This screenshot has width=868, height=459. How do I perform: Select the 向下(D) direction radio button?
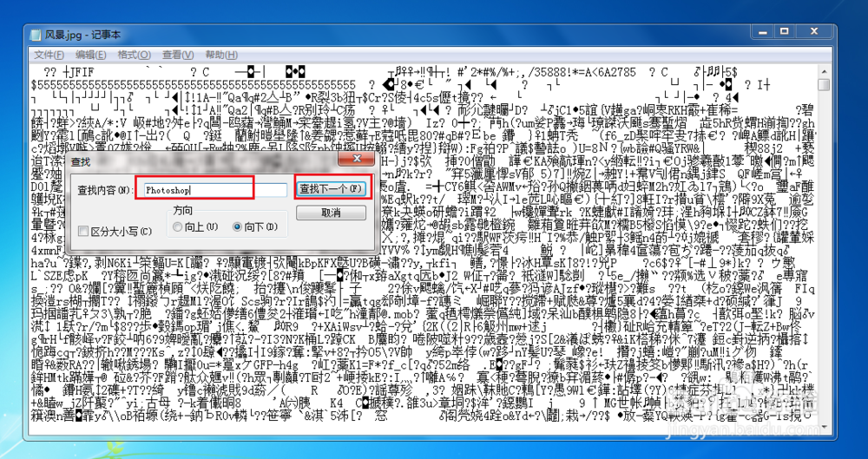click(x=238, y=226)
